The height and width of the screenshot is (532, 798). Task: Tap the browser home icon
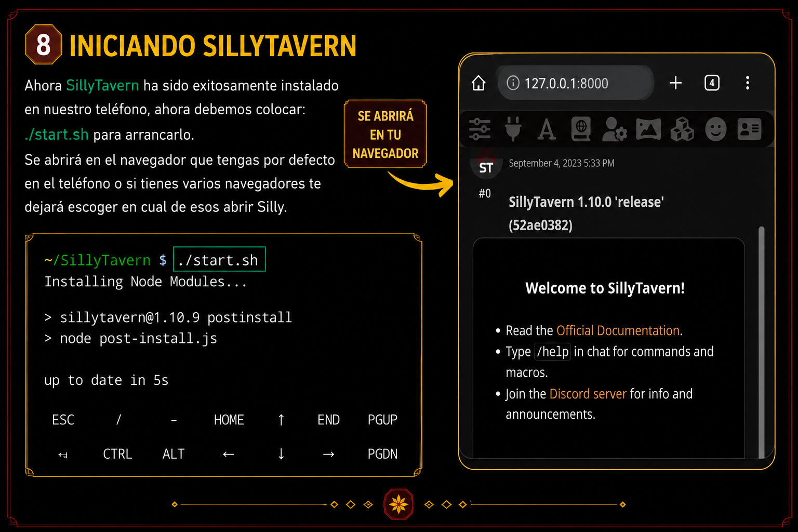[478, 83]
